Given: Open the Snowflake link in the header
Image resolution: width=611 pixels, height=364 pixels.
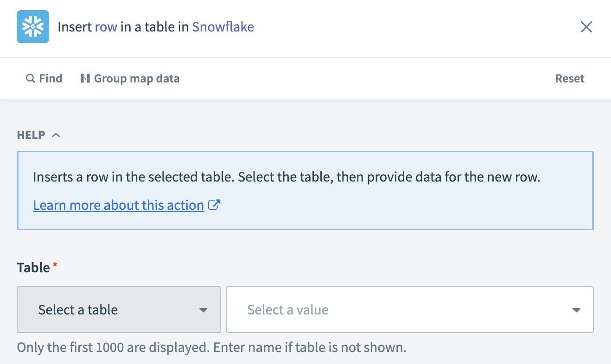Looking at the screenshot, I should click(x=223, y=26).
